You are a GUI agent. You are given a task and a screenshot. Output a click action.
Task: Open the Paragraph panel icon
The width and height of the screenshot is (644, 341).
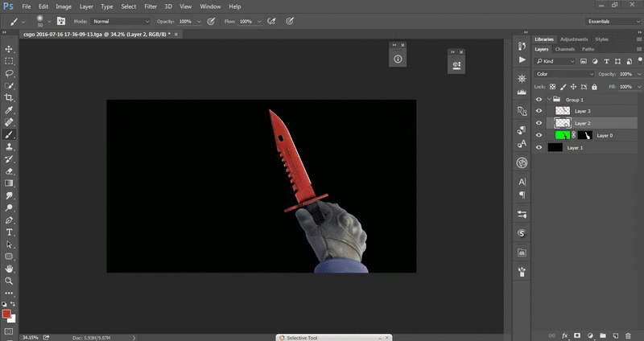click(522, 195)
